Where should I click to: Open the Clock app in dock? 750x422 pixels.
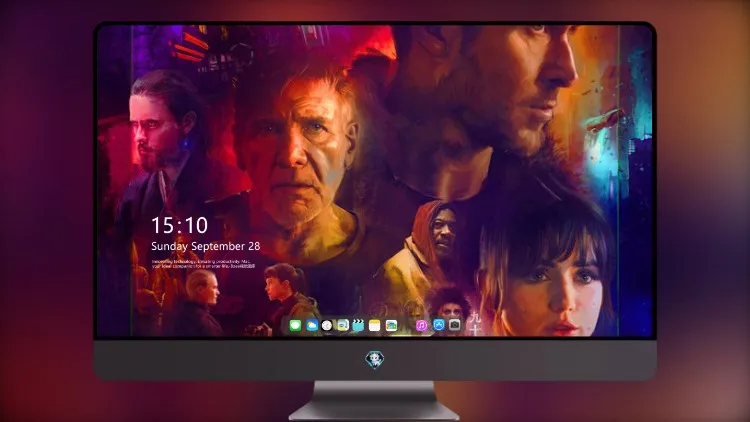(x=327, y=326)
